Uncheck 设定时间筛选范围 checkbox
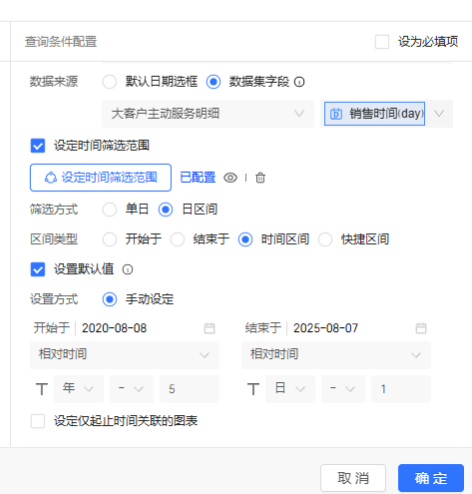The image size is (472, 494). pos(38,146)
